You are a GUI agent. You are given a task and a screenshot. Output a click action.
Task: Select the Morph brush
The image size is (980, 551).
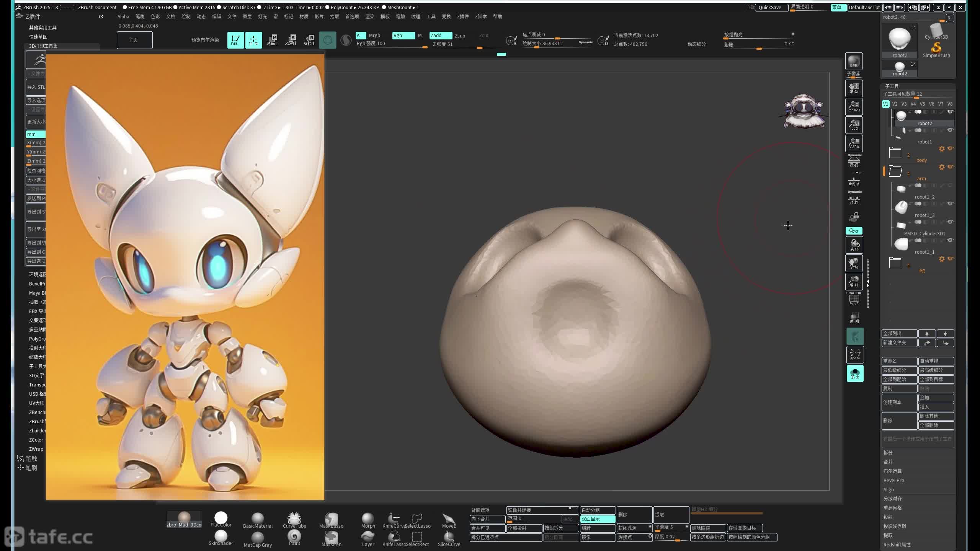point(368,520)
